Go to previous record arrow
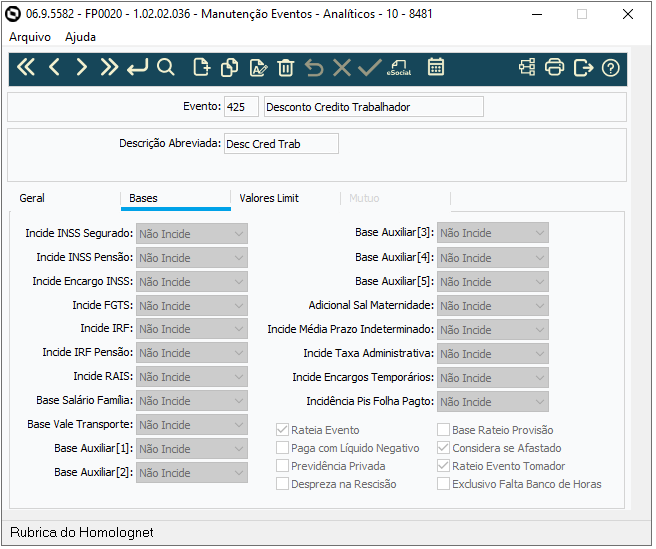This screenshot has width=656, height=549. [54, 67]
